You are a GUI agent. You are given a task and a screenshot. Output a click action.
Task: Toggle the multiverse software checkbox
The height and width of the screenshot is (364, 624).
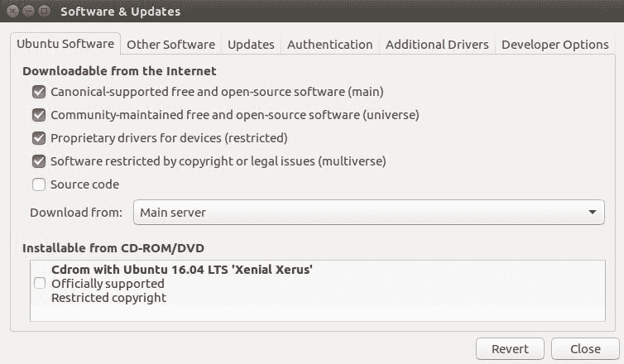click(x=39, y=161)
